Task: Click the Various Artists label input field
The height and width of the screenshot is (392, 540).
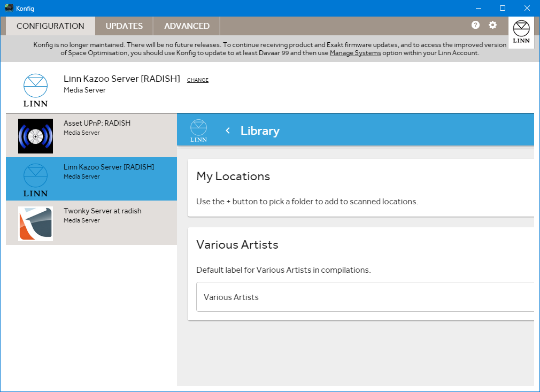Action: point(365,297)
